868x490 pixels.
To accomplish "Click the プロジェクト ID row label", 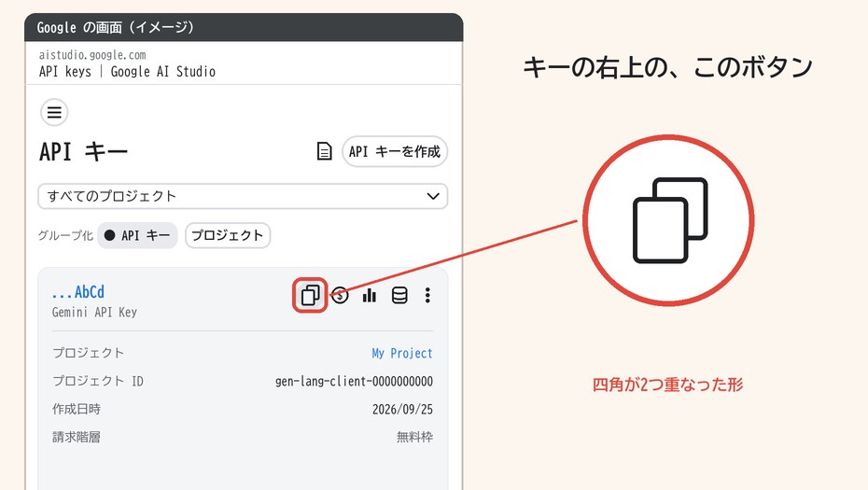I will point(98,381).
